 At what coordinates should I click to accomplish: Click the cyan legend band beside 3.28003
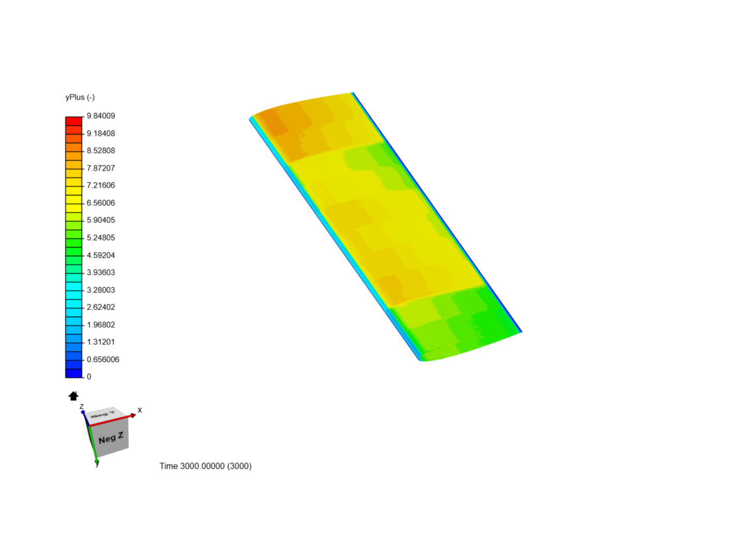pyautogui.click(x=74, y=286)
